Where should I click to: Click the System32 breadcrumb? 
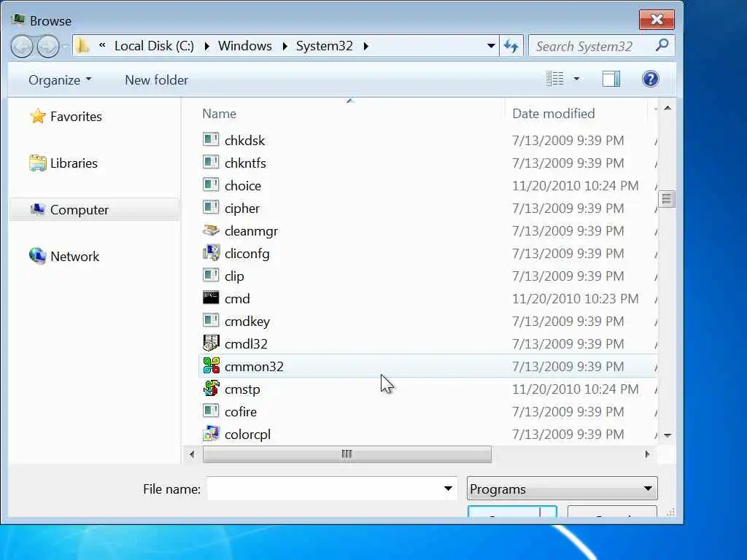point(325,46)
